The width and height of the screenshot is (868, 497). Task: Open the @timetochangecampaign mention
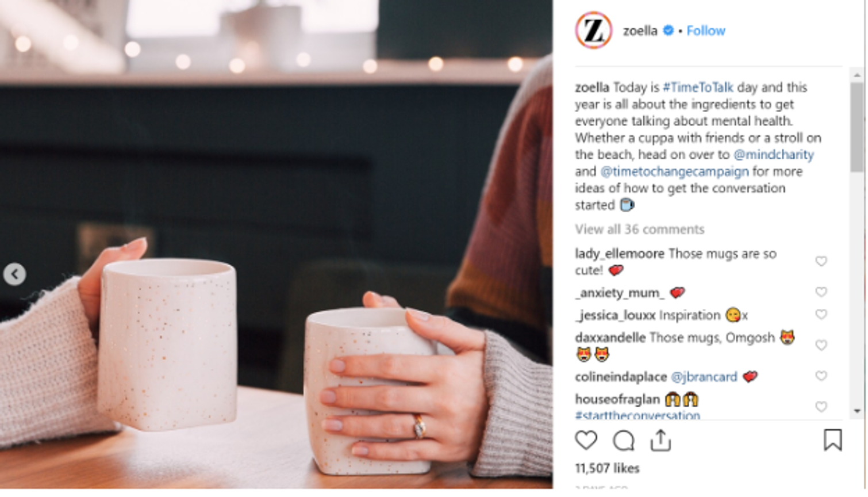pyautogui.click(x=674, y=171)
